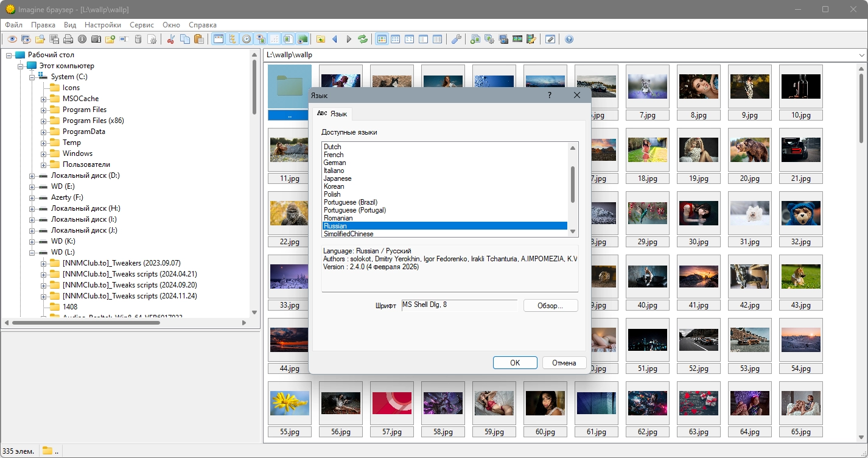Switch file list to thumbnails view

click(382, 39)
